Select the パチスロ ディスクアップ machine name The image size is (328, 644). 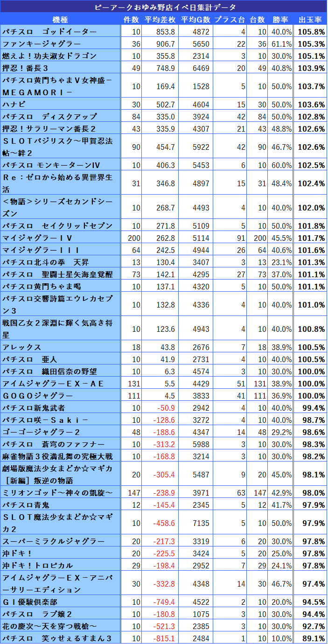(49, 117)
